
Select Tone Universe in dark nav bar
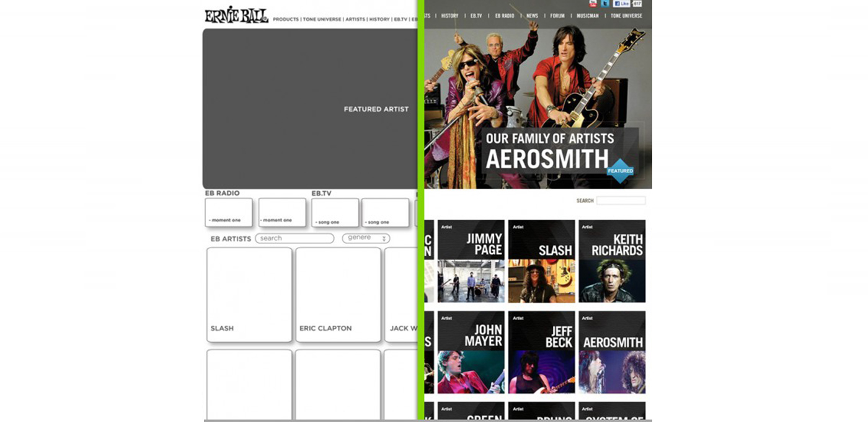626,16
